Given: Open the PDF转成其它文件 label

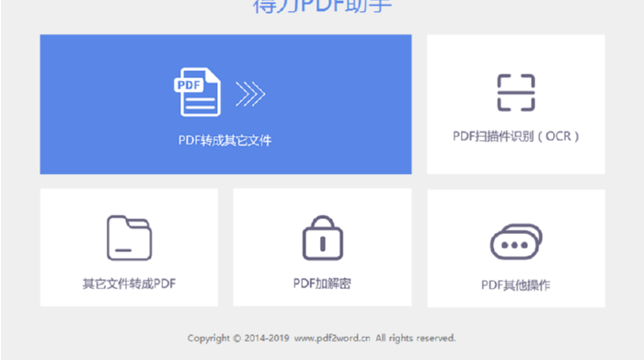Looking at the screenshot, I should pyautogui.click(x=224, y=141).
